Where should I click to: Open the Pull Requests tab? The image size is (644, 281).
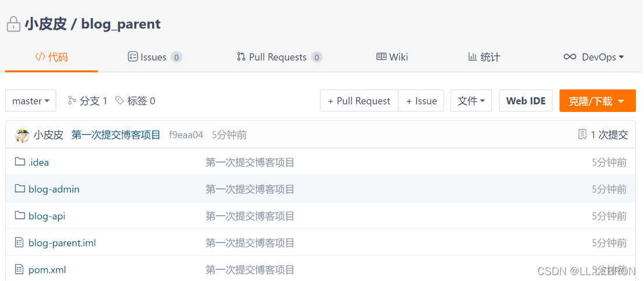[279, 57]
